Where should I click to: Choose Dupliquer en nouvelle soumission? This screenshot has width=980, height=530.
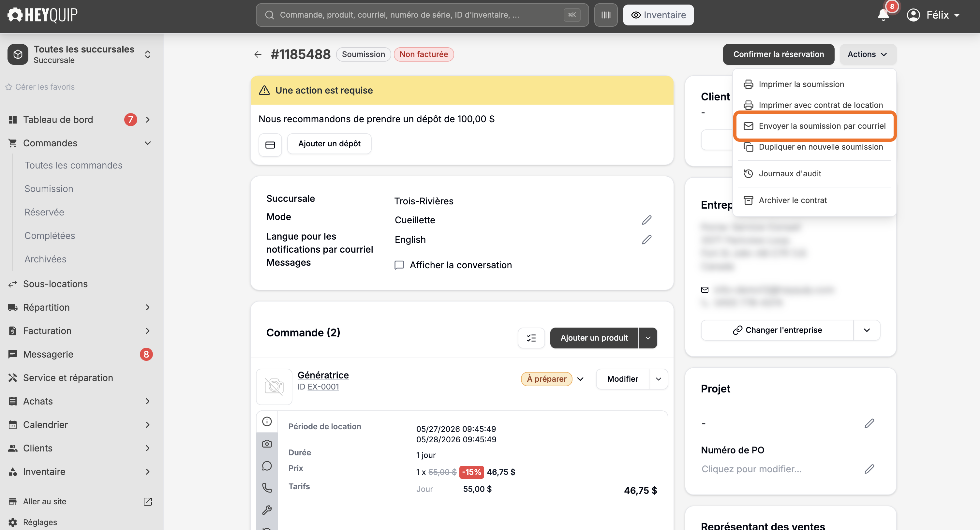click(x=814, y=147)
